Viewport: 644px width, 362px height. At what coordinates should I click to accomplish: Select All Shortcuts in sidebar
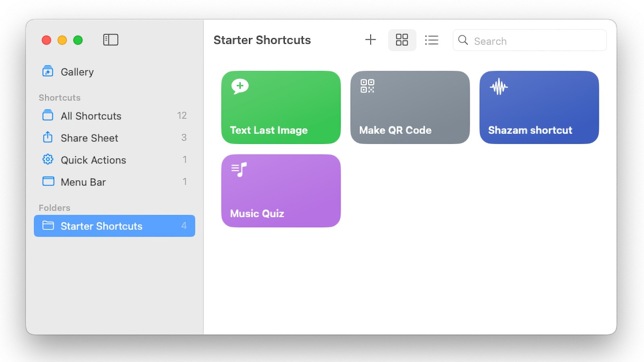(x=115, y=116)
